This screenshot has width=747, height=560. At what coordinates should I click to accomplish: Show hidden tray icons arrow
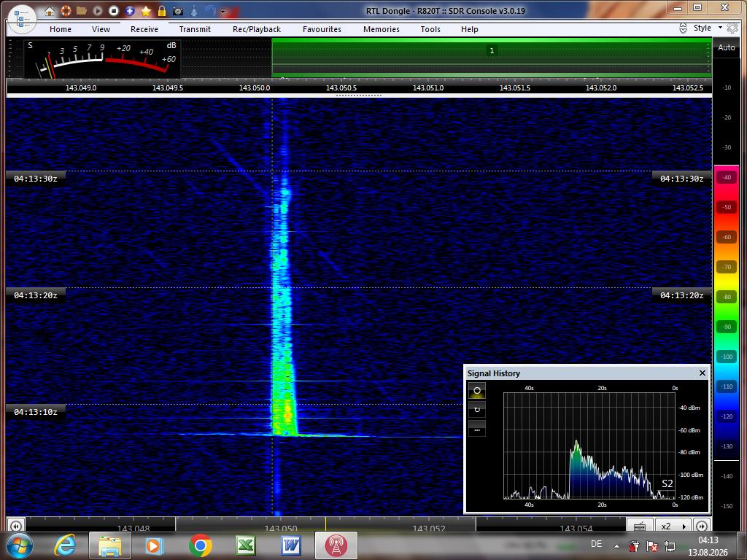coord(616,546)
